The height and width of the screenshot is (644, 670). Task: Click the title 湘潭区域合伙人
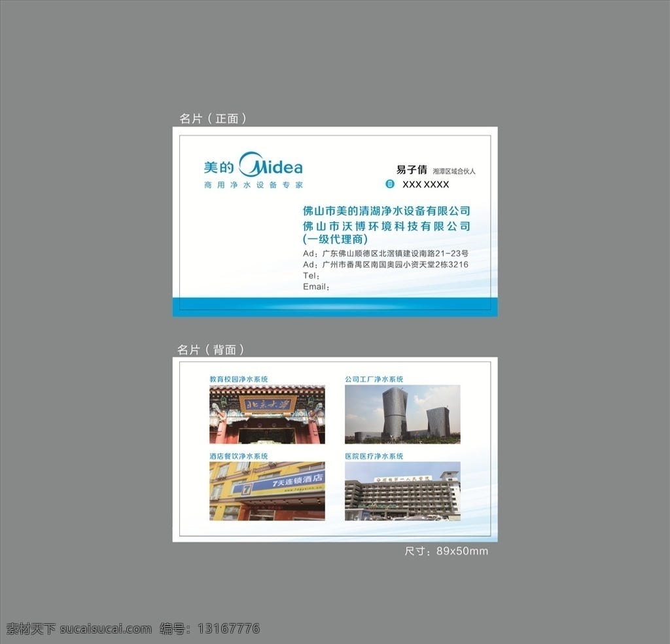click(x=454, y=171)
